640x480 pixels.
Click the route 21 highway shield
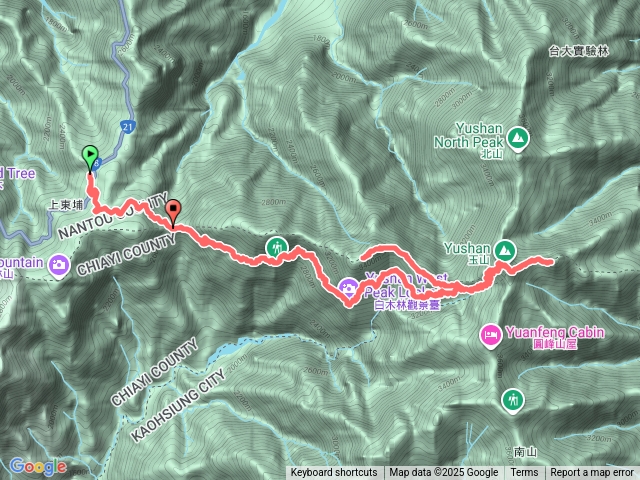tap(128, 127)
